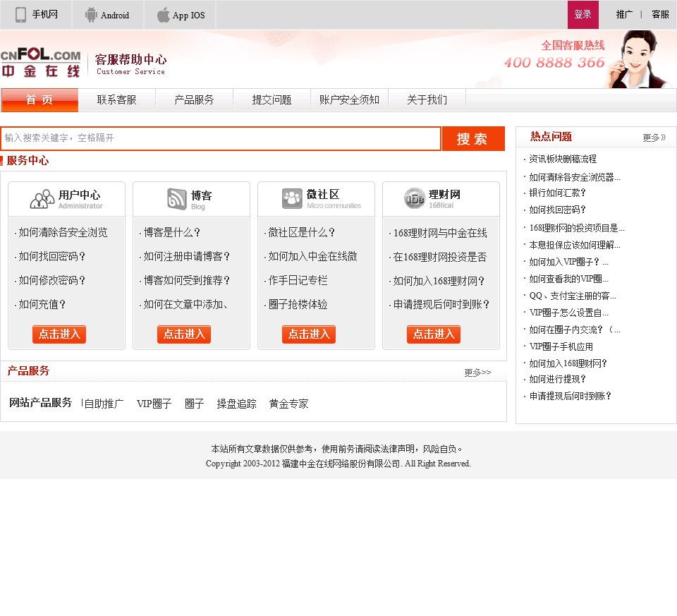Open VIP圈子手机应用 hot question

561,347
